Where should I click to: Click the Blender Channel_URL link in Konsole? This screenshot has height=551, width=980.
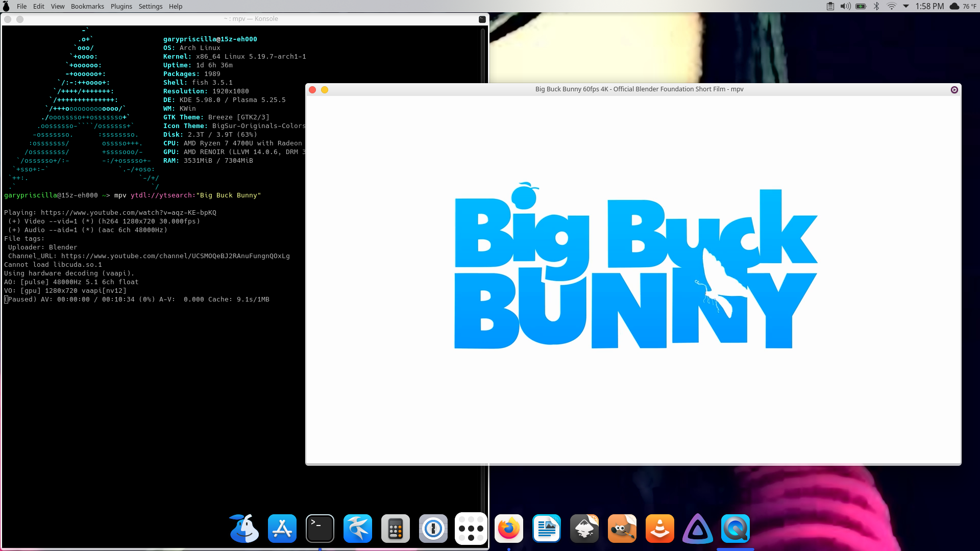click(176, 256)
